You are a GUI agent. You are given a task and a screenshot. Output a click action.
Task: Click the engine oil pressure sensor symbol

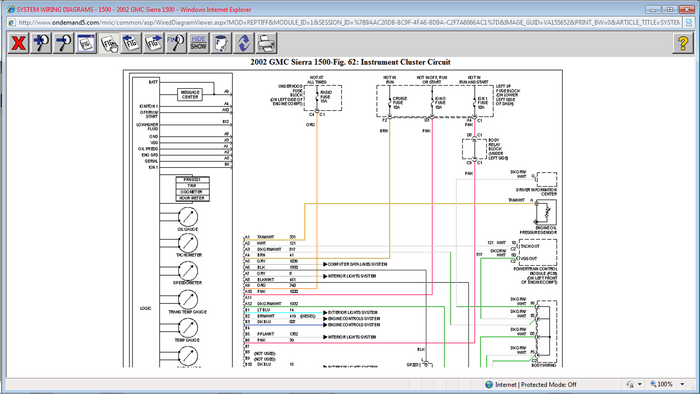click(546, 212)
